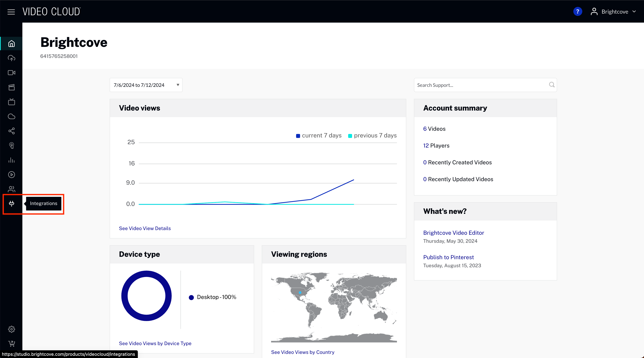Click the Live TV sidebar icon
Image resolution: width=644 pixels, height=358 pixels.
pyautogui.click(x=12, y=102)
